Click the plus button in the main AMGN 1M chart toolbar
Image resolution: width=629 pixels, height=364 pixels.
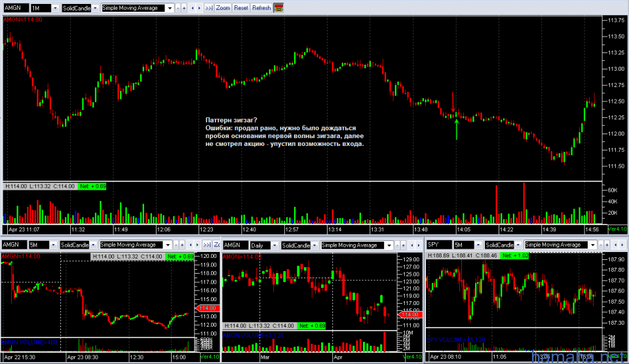[x=183, y=8]
